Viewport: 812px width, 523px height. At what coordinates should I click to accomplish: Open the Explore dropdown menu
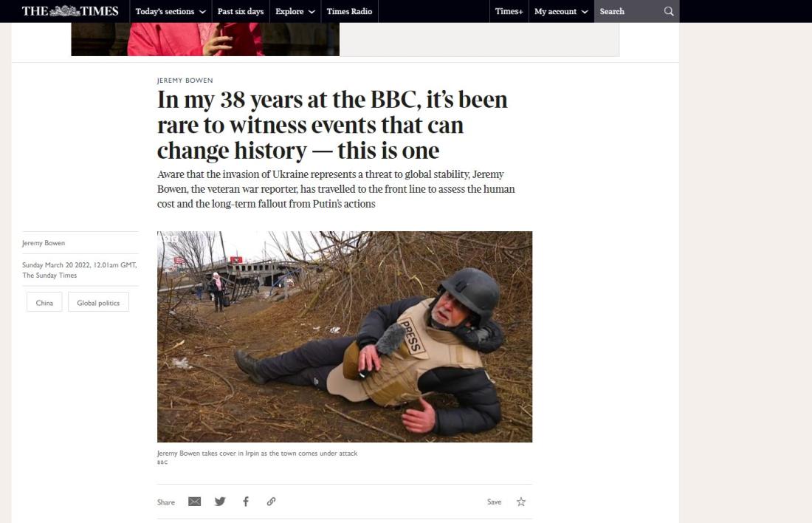[295, 11]
